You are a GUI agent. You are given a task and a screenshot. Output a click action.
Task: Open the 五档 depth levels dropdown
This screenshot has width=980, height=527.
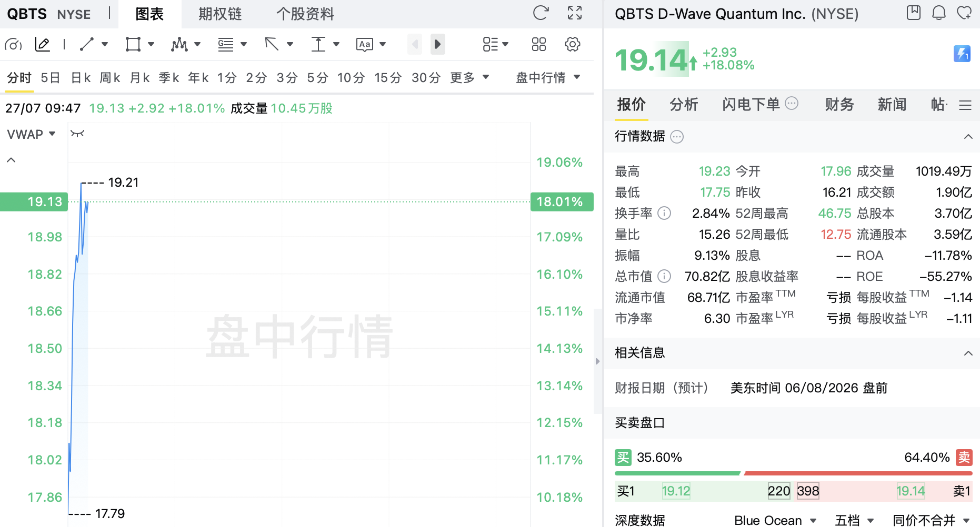pyautogui.click(x=854, y=520)
